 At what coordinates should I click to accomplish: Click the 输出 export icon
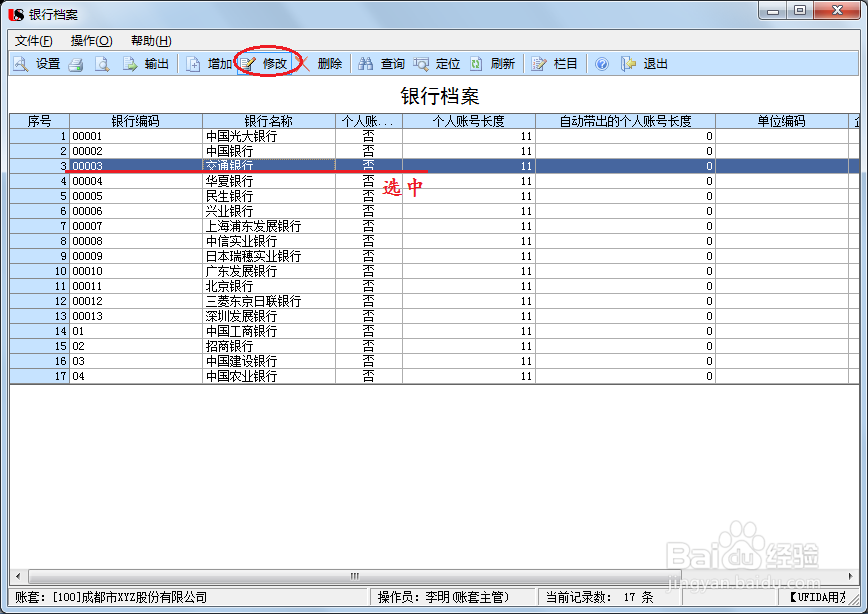click(x=130, y=64)
